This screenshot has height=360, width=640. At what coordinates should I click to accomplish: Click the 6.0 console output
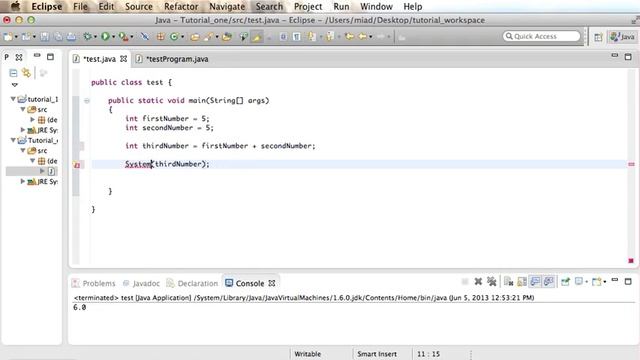(80, 307)
